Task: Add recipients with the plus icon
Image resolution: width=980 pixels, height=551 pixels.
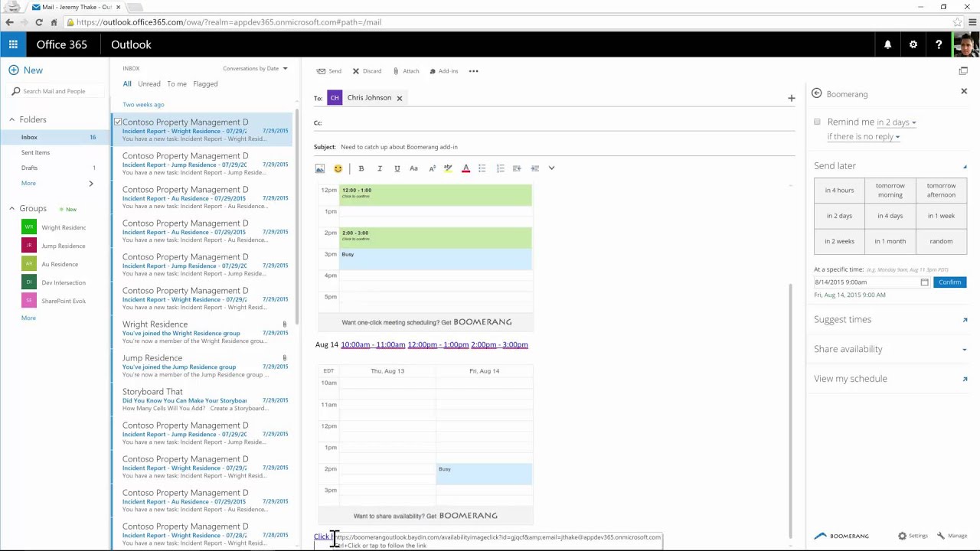Action: [x=791, y=98]
